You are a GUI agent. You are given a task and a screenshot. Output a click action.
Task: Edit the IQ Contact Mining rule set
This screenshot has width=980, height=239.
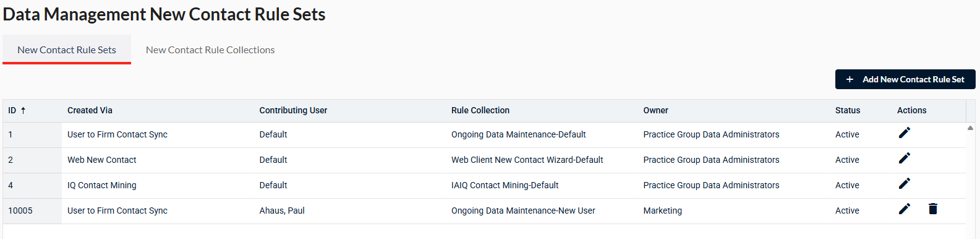(x=904, y=184)
